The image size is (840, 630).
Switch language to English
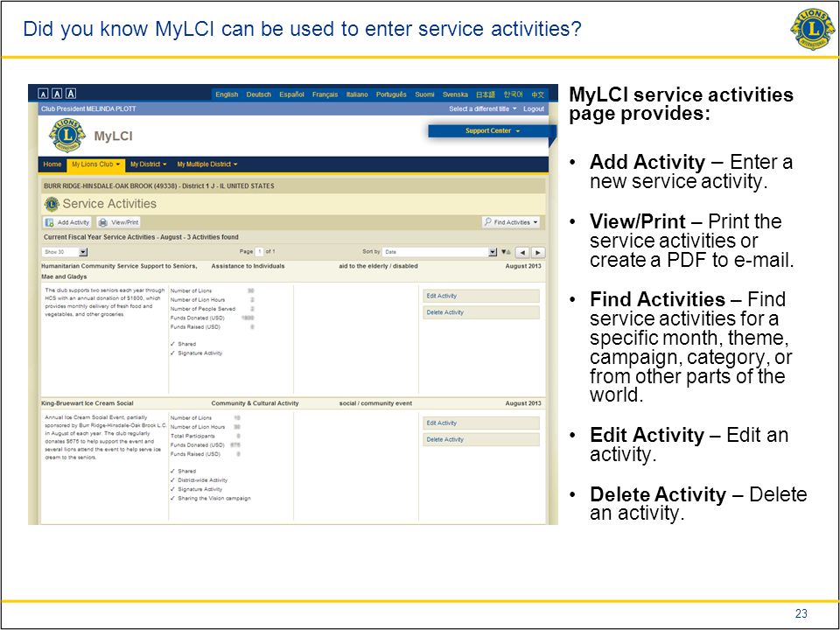point(227,94)
